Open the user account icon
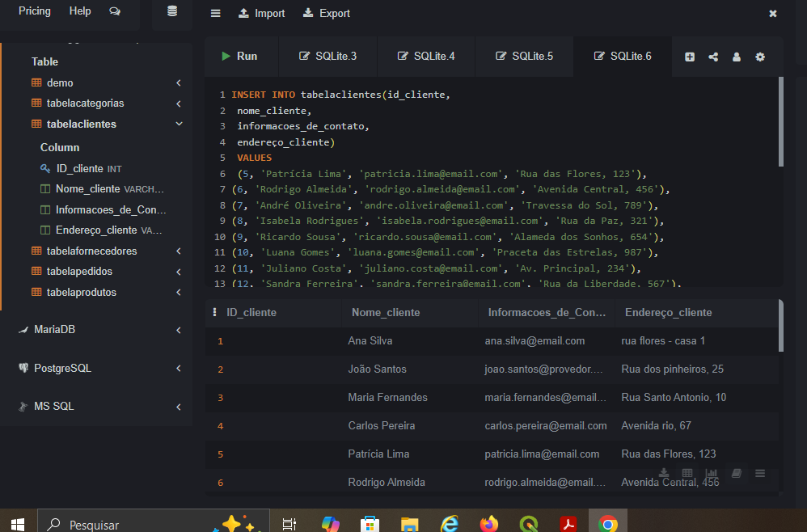This screenshot has width=807, height=532. (x=737, y=57)
